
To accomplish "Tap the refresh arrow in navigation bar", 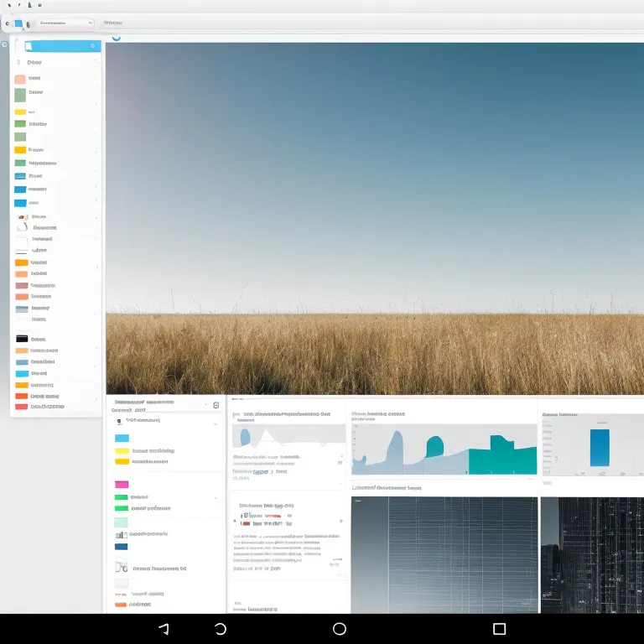I will tap(221, 628).
